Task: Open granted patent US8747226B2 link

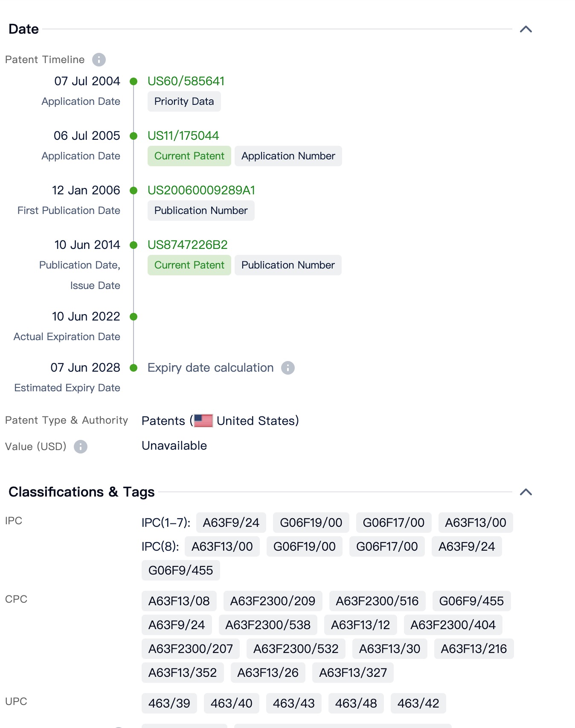Action: [x=187, y=245]
